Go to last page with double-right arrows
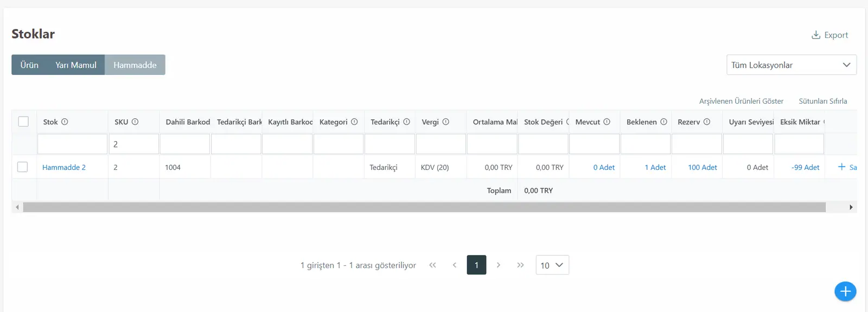 [520, 265]
